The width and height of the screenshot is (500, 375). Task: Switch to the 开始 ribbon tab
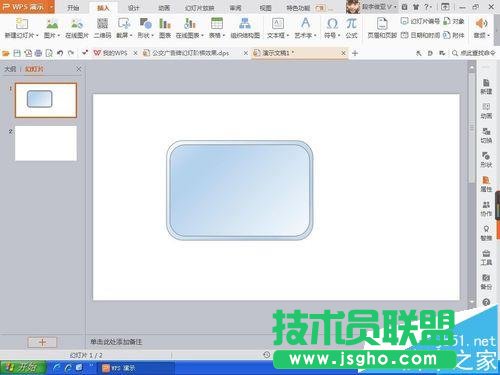pyautogui.click(x=73, y=8)
